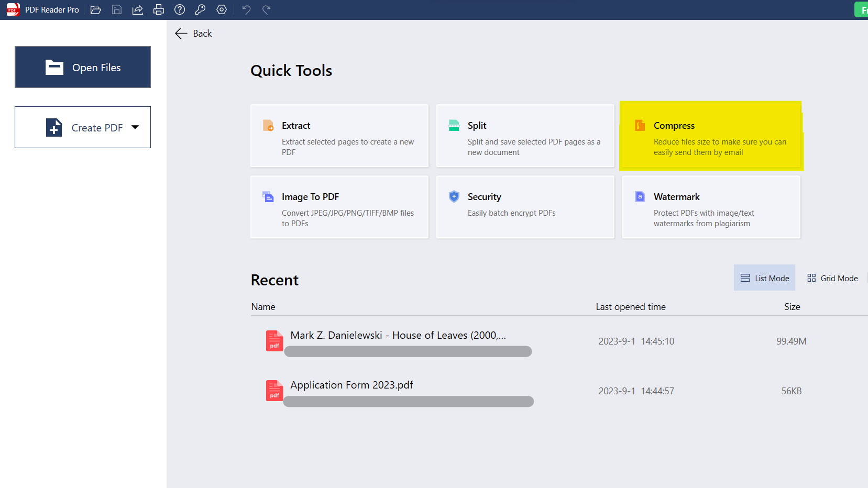Click the 56KB size value
The image size is (868, 488).
792,391
